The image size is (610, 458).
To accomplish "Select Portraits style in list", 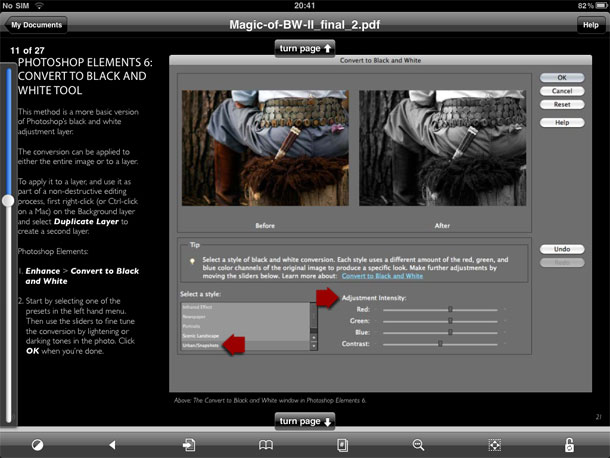I will [245, 326].
